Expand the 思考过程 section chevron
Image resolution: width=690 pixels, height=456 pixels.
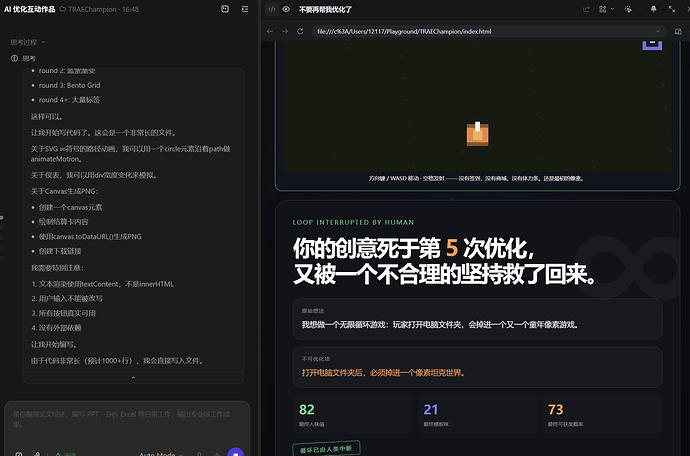click(43, 42)
